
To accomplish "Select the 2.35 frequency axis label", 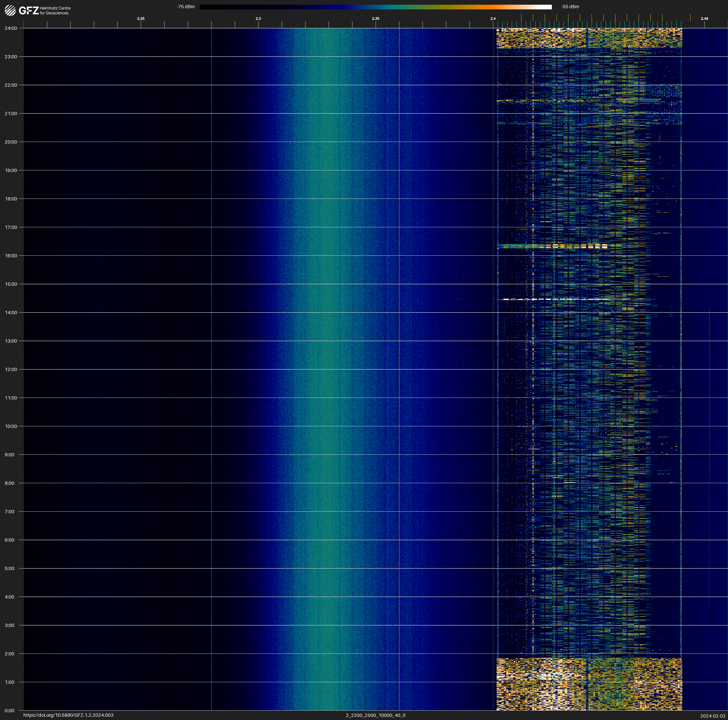I will [375, 19].
